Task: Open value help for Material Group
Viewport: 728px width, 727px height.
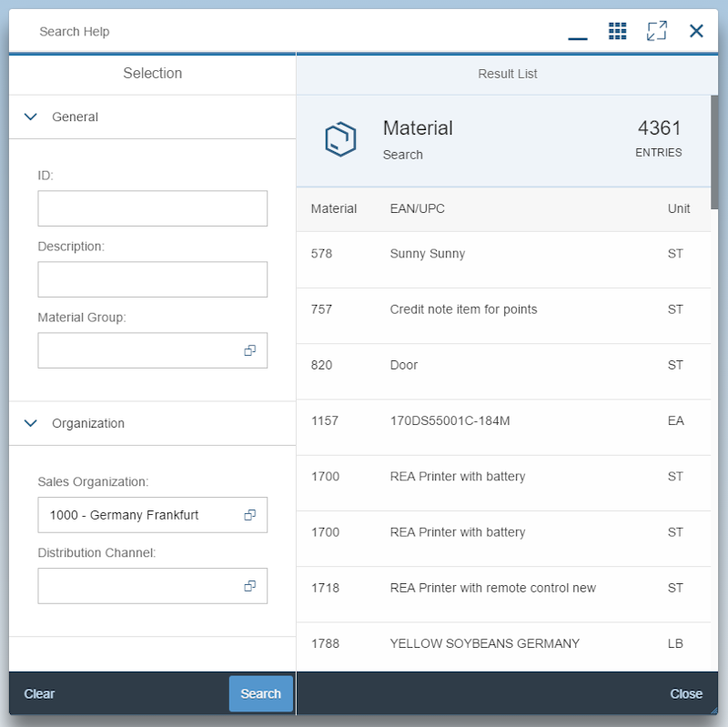Action: click(x=249, y=350)
